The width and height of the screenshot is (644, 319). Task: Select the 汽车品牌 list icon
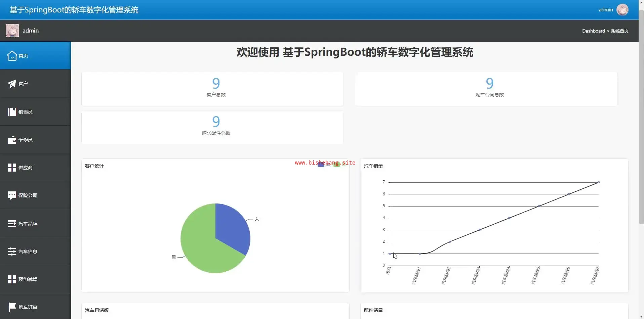click(x=12, y=224)
